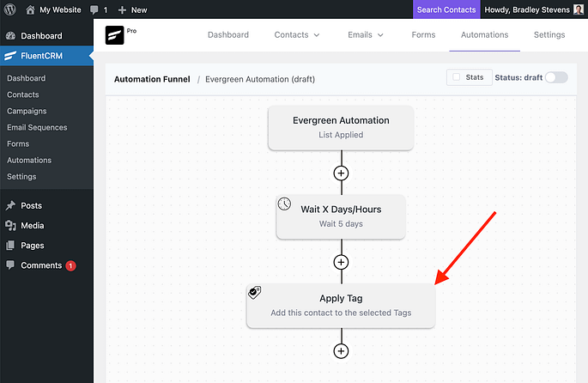Open the Forms tab in top nav
Image resolution: width=588 pixels, height=383 pixels.
point(423,35)
